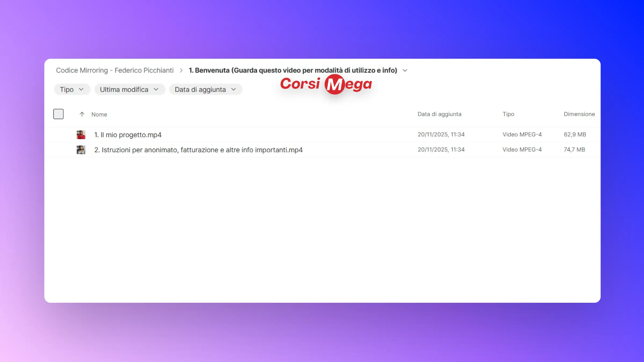The width and height of the screenshot is (644, 362).
Task: Open the Tipo filter dropdown
Action: 72,90
